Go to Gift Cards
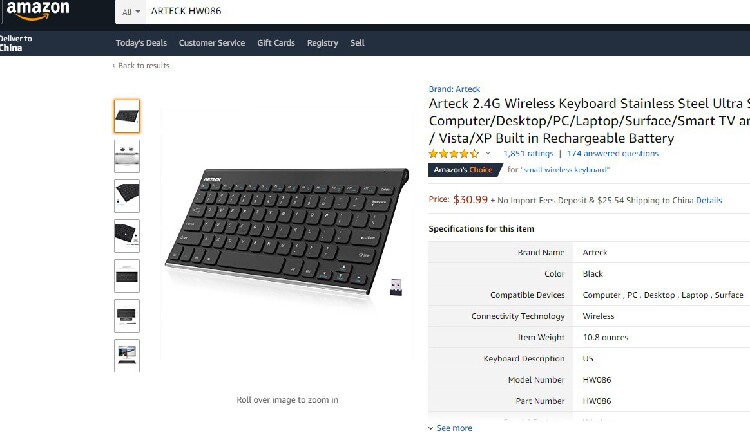 (x=276, y=43)
